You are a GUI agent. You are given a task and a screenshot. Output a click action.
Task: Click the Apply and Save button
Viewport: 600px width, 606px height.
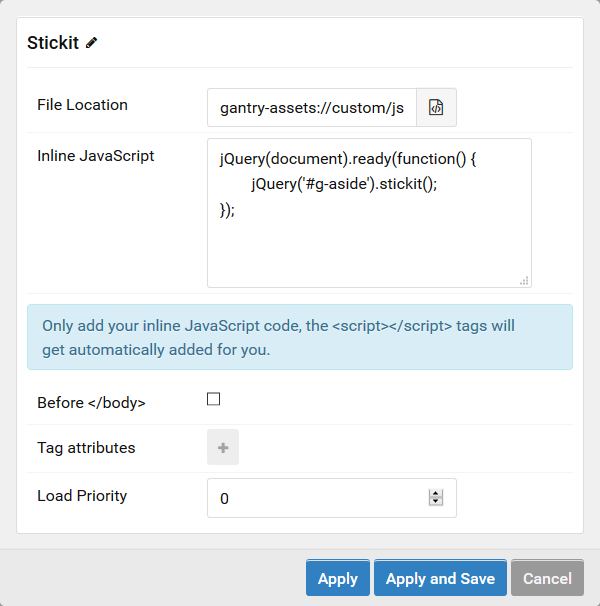point(440,578)
